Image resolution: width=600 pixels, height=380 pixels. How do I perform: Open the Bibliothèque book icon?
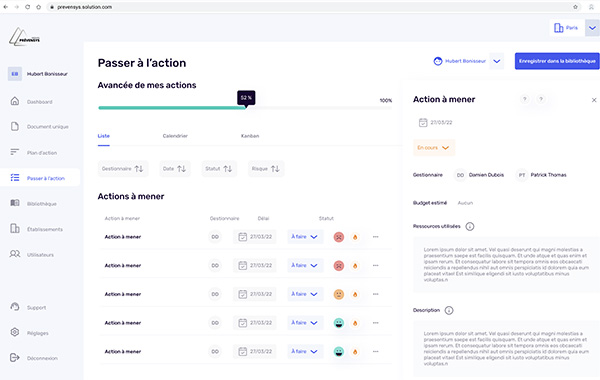coord(15,203)
